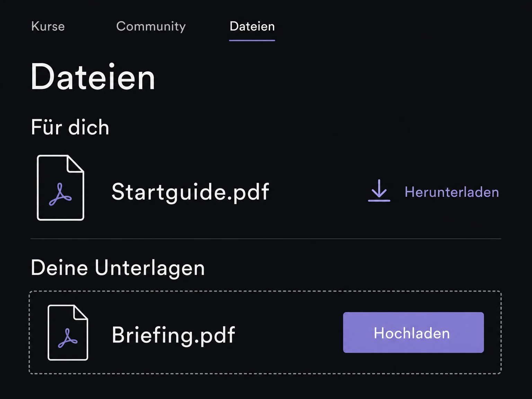This screenshot has width=532, height=399.
Task: Click the Für dich section heading
Action: click(x=70, y=127)
